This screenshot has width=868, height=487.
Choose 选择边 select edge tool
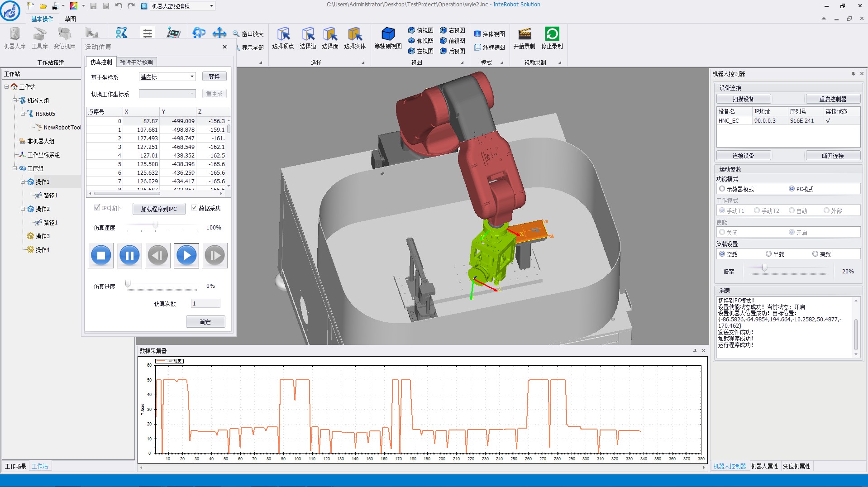click(308, 38)
